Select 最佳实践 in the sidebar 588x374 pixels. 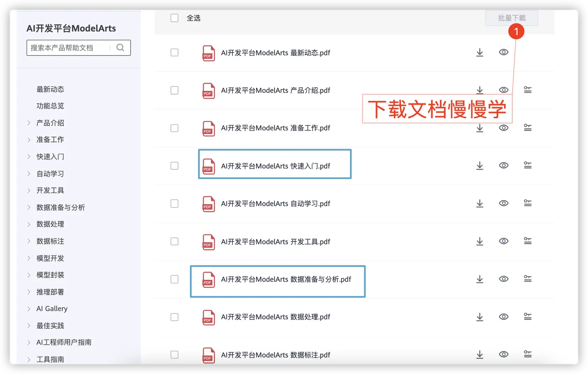coord(50,326)
